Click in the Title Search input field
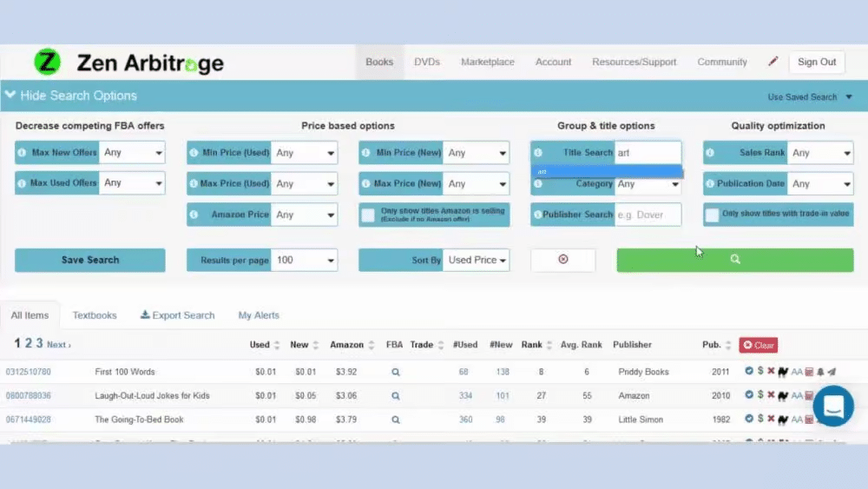The image size is (868, 489). (648, 152)
